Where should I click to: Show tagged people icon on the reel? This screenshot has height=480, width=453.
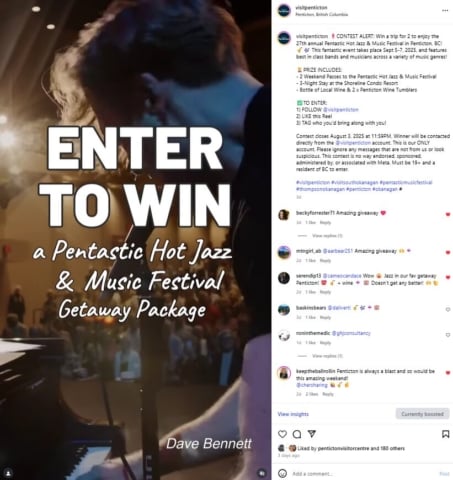tap(8, 473)
